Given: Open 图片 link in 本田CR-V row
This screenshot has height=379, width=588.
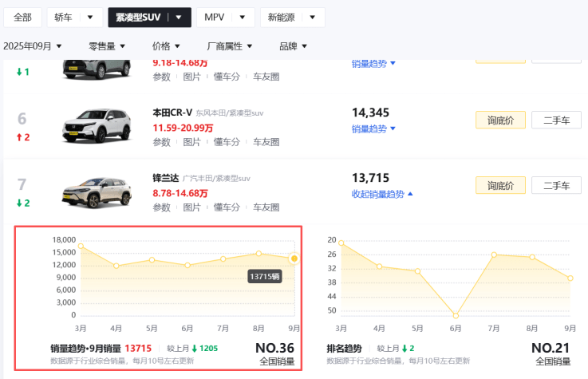Looking at the screenshot, I should pyautogui.click(x=191, y=142).
